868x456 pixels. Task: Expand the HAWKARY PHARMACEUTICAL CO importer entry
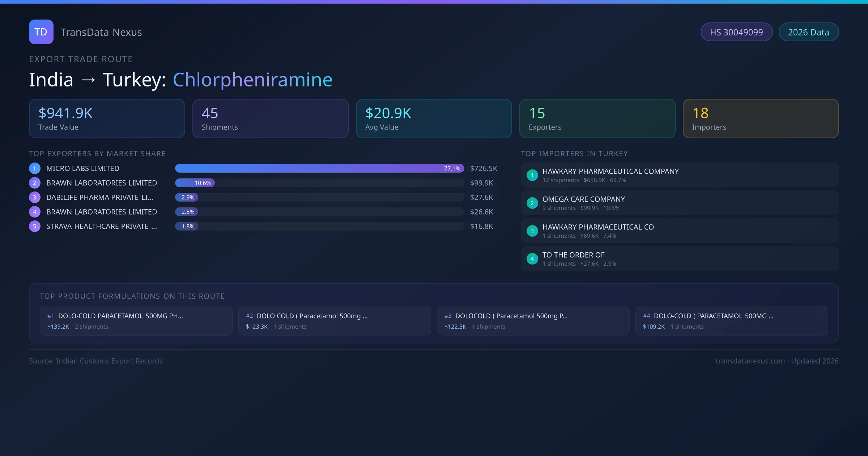point(679,231)
